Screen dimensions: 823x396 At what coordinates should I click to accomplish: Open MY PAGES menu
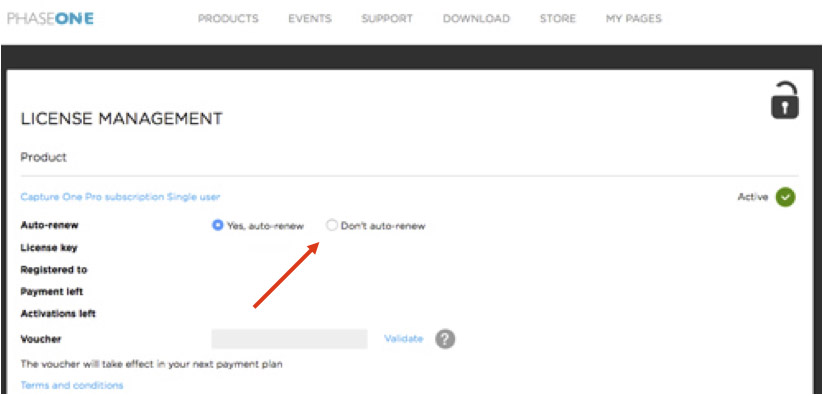pos(634,18)
